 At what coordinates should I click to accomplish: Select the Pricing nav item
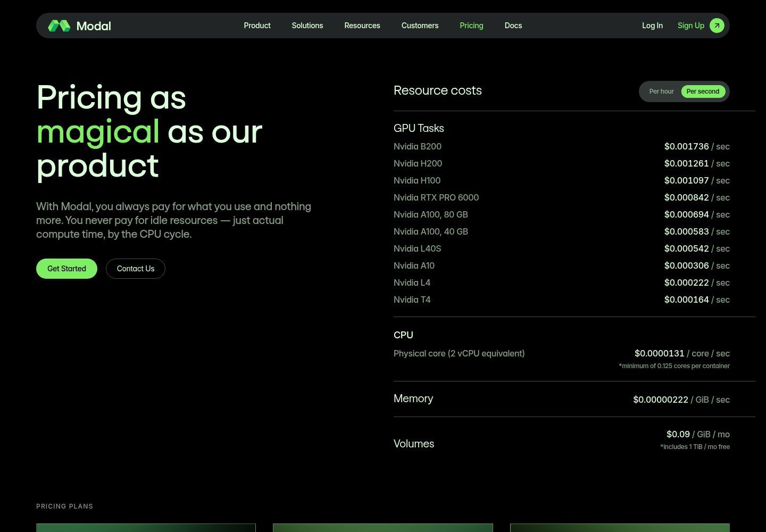472,26
